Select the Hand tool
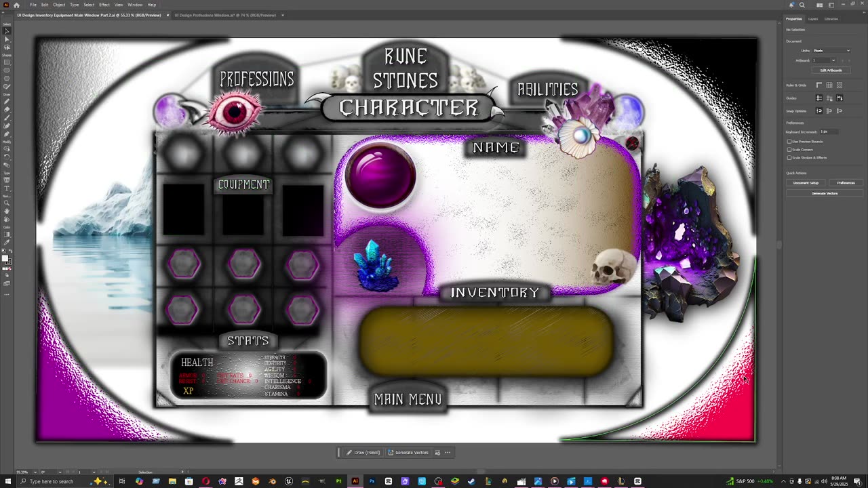This screenshot has width=868, height=488. 7,211
